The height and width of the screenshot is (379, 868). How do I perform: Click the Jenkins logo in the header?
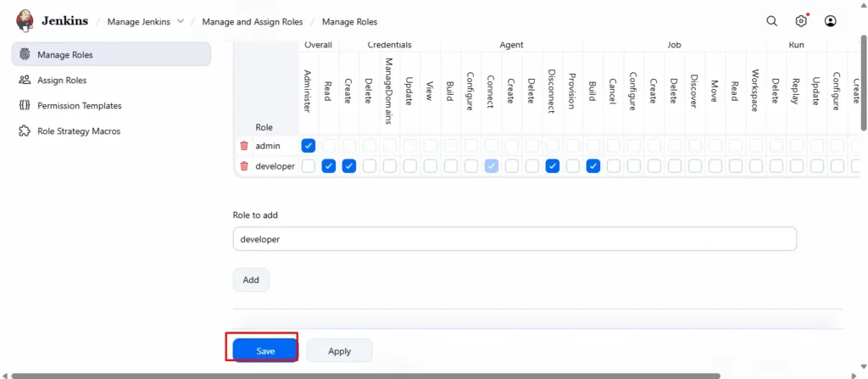point(25,21)
